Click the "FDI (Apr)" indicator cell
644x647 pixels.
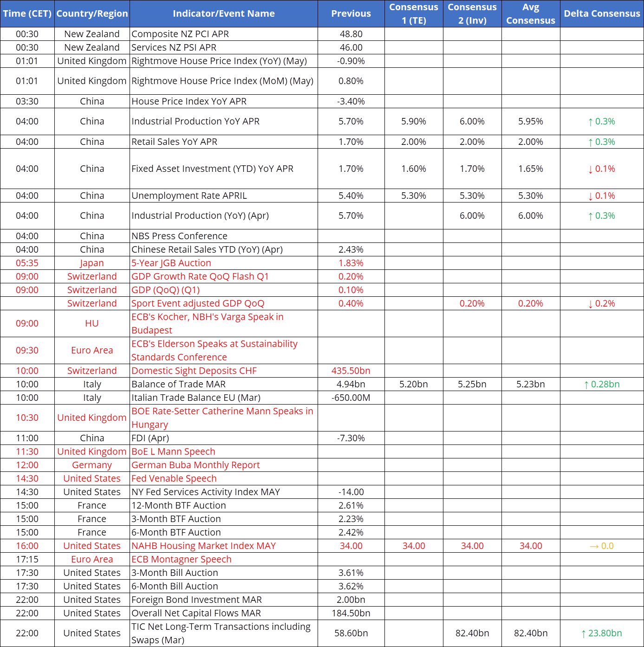click(x=224, y=438)
